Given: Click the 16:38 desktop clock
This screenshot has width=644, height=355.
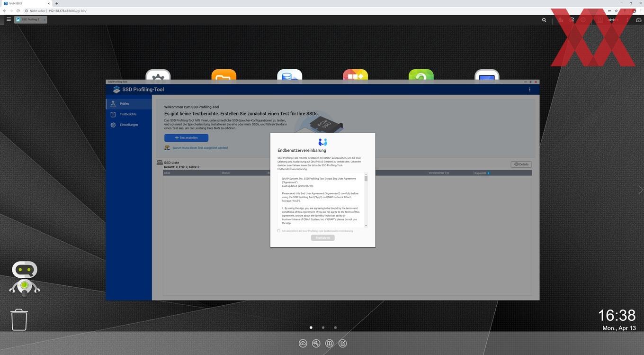Looking at the screenshot, I should coord(617,315).
